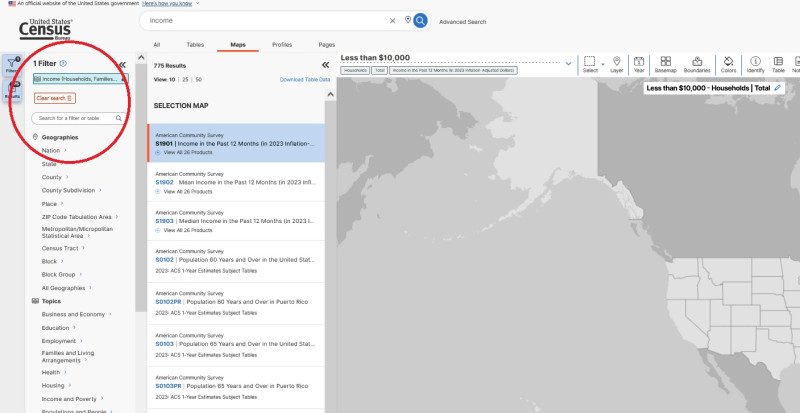Open Select tool dropdown arrow
800x413 pixels.
click(603, 64)
